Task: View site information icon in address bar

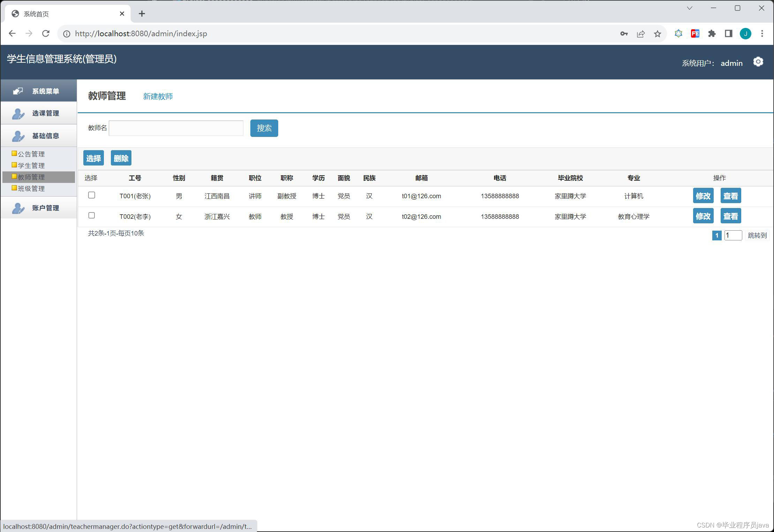Action: tap(67, 34)
